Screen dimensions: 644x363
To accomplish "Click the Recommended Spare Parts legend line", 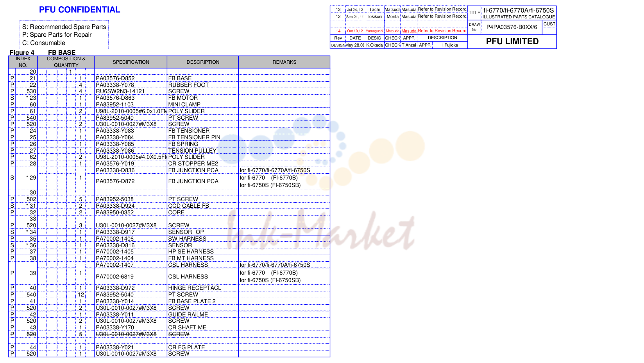I will pyautogui.click(x=64, y=27).
